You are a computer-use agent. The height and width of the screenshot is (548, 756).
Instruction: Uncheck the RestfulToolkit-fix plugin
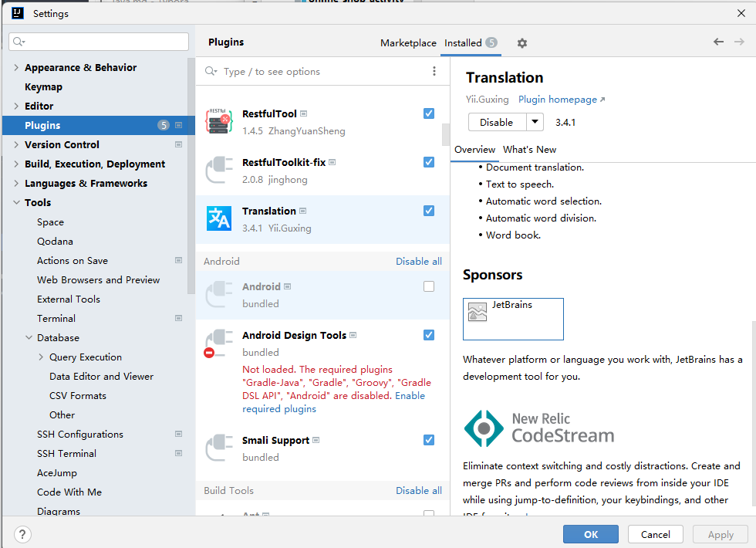tap(429, 162)
